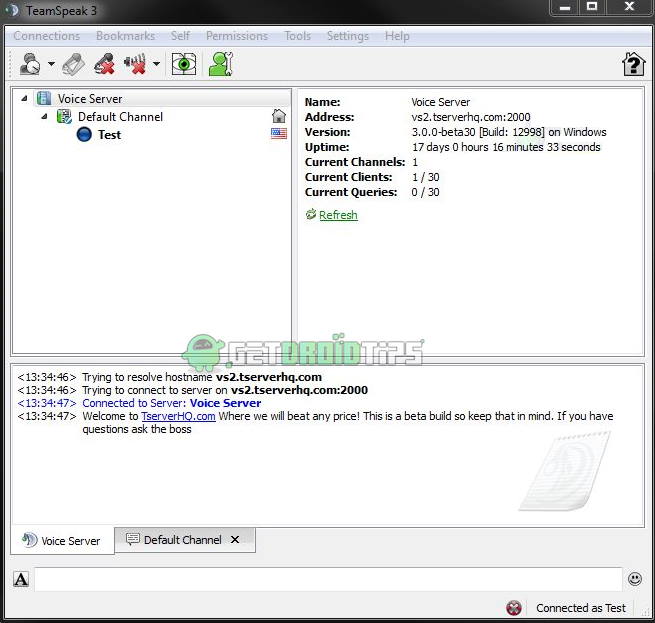The width and height of the screenshot is (655, 623).
Task: Open the Settings menu
Action: 348,36
